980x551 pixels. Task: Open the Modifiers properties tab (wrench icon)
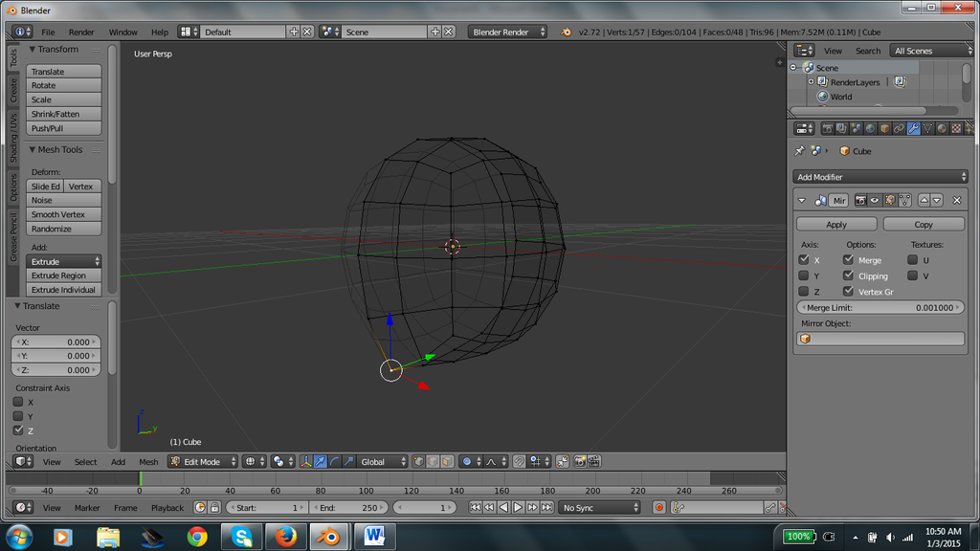tap(914, 128)
